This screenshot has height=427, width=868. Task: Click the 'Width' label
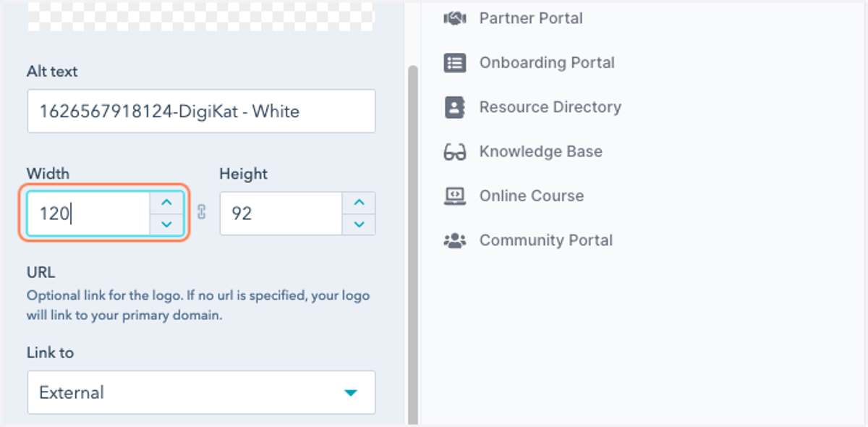[48, 174]
